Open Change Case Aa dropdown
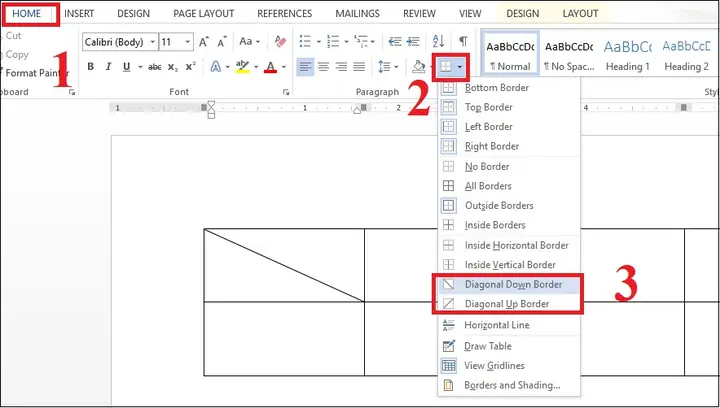This screenshot has width=720, height=408. click(x=249, y=42)
